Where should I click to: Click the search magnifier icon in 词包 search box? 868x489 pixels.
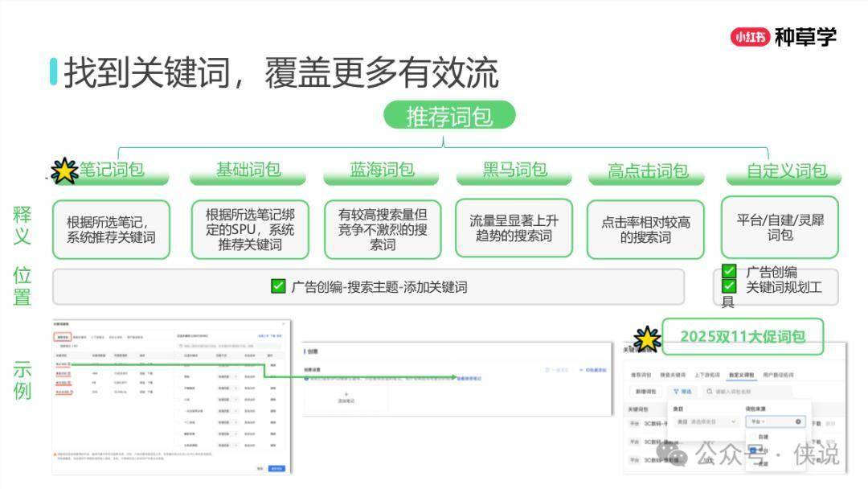pos(710,392)
